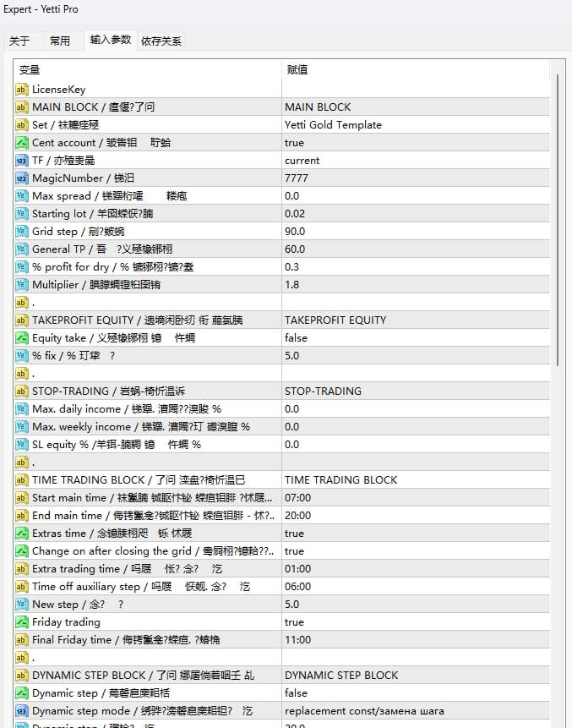The width and height of the screenshot is (572, 728).
Task: Click the double icon beside Multiplier
Action: 22,285
